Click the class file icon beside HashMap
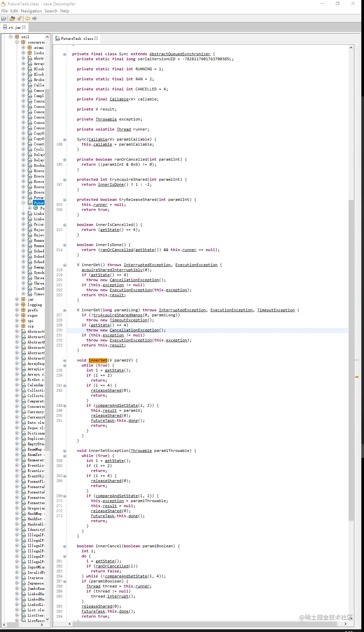The width and height of the screenshot is (364, 632). [x=23, y=513]
